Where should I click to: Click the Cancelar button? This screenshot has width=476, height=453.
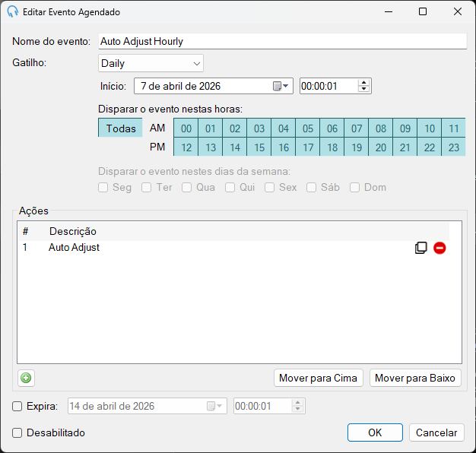(436, 432)
